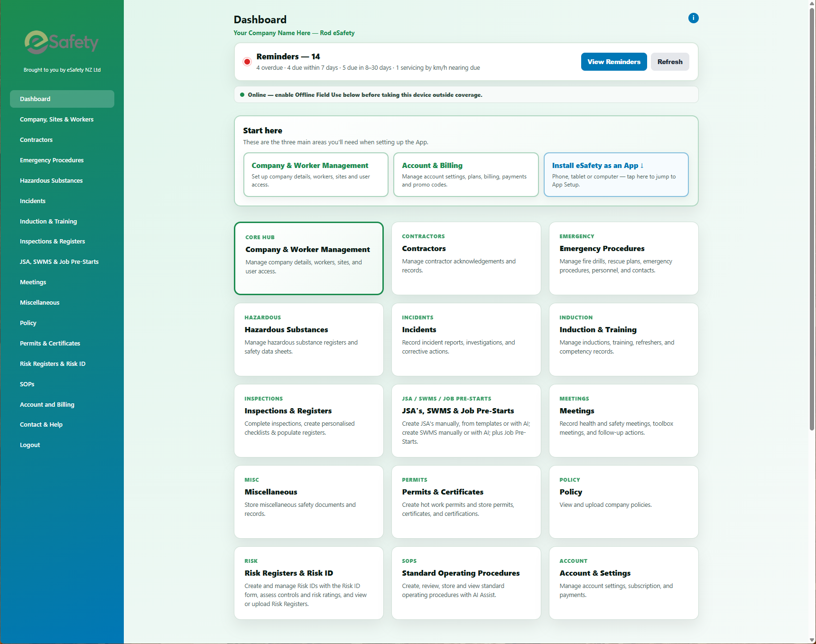
Task: Open Incidents from the sidebar
Action: [x=62, y=201]
